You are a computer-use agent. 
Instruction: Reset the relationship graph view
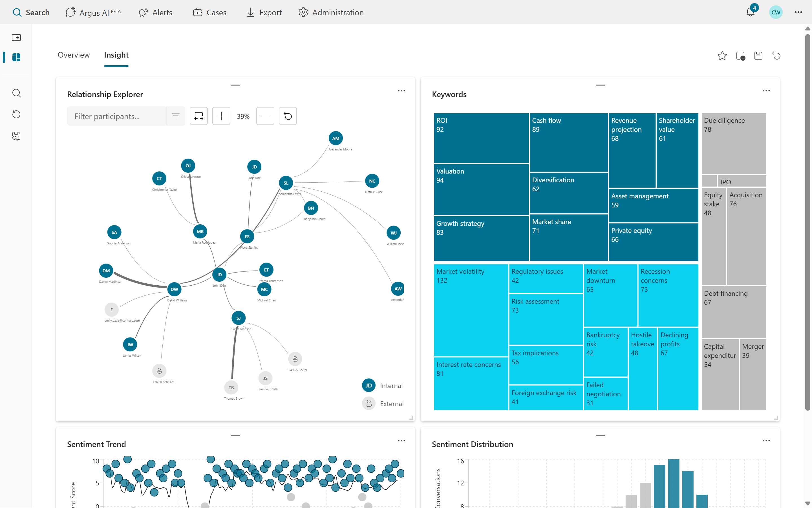point(288,116)
